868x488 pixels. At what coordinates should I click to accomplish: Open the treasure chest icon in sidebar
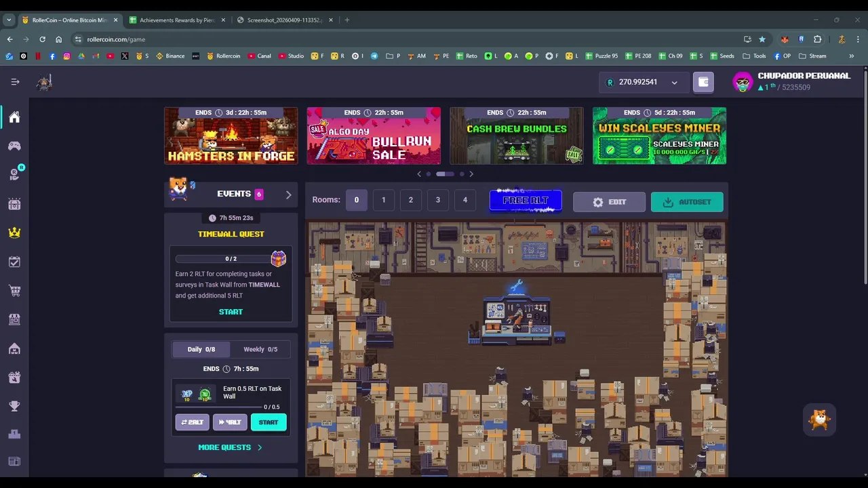click(x=14, y=203)
